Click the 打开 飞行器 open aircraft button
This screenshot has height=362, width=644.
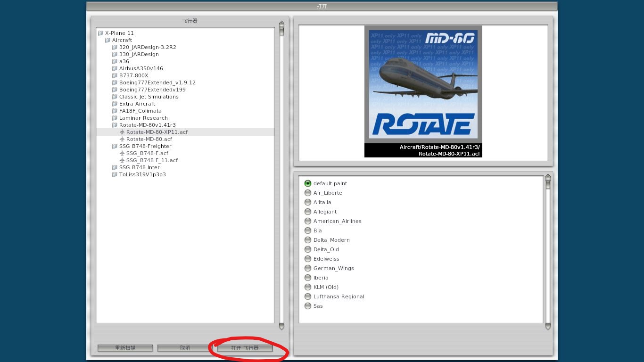coord(245,348)
